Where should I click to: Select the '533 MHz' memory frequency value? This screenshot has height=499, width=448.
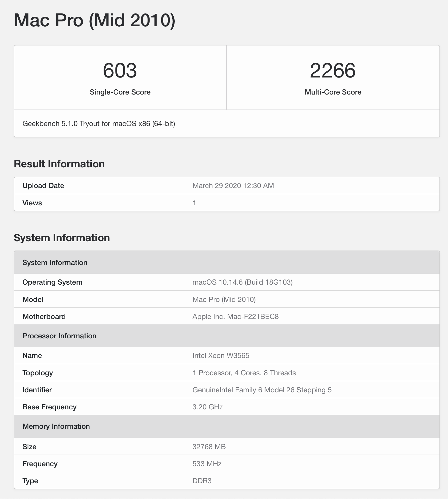207,464
